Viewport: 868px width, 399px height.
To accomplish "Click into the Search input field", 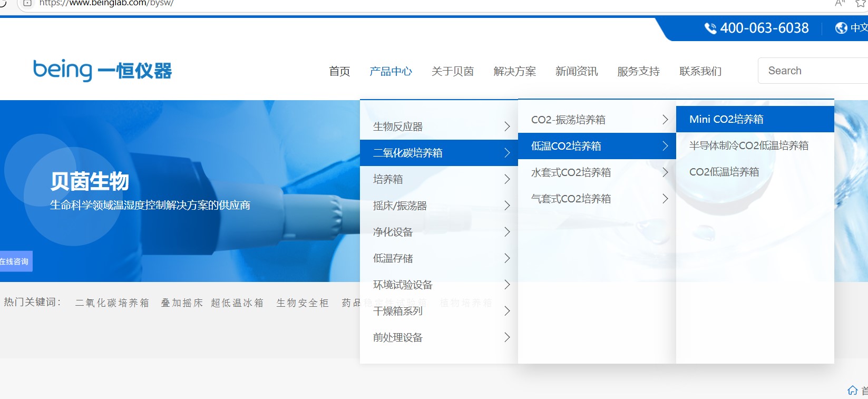I will point(812,71).
